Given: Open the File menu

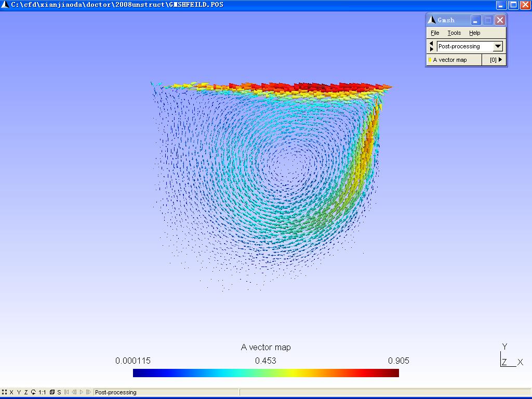Looking at the screenshot, I should (435, 33).
